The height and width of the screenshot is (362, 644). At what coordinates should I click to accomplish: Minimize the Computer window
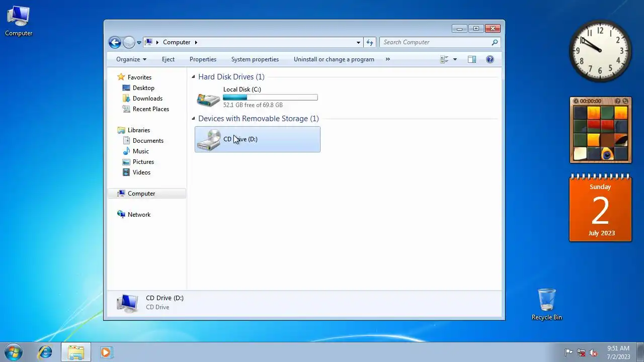coord(459,29)
